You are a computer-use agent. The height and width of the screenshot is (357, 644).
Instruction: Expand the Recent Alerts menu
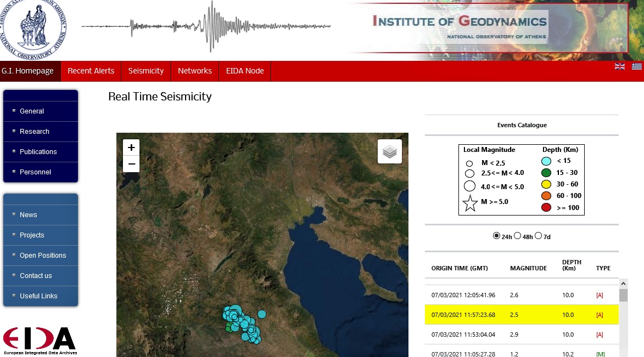(91, 71)
